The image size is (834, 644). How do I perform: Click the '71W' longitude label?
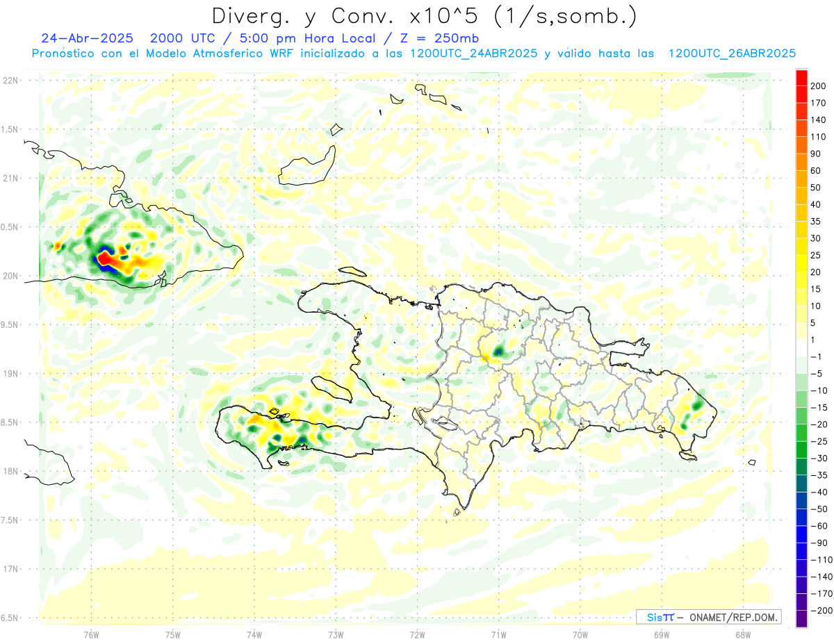[x=498, y=635]
